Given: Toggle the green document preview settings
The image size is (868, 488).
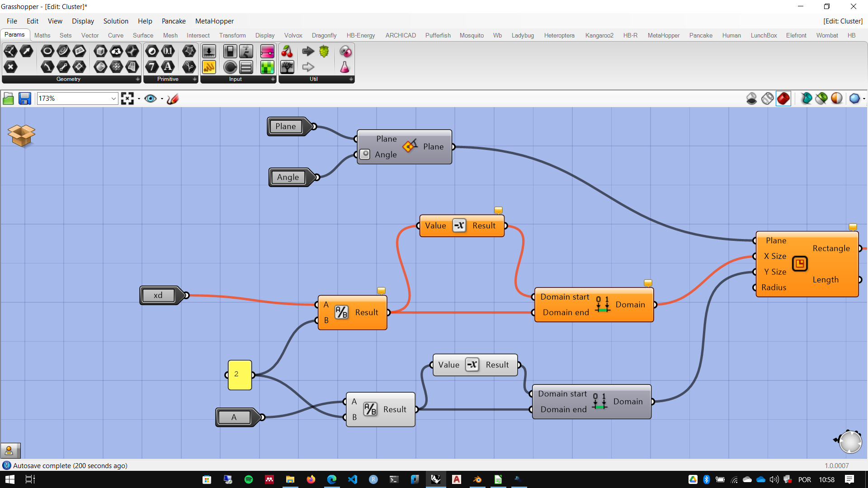Looking at the screenshot, I should pos(821,99).
